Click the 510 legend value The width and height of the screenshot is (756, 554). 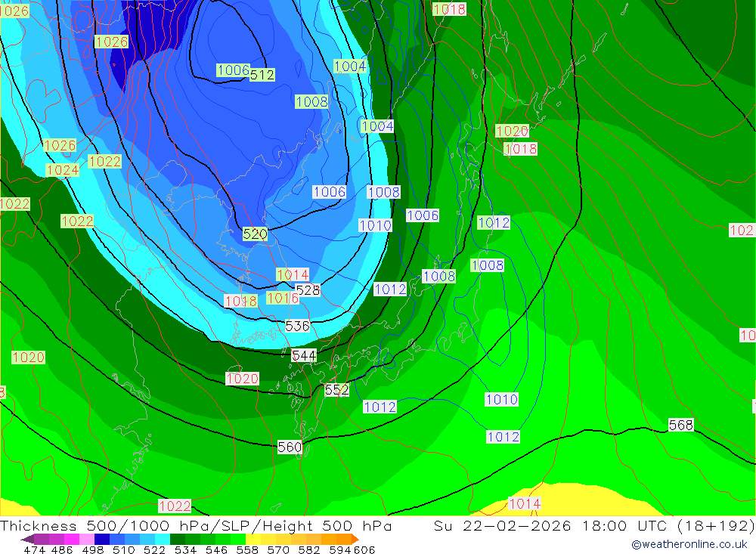124,549
